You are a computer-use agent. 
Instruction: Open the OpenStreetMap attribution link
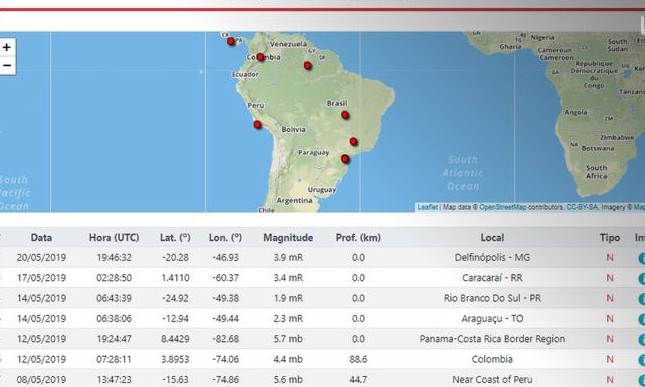tap(503, 207)
